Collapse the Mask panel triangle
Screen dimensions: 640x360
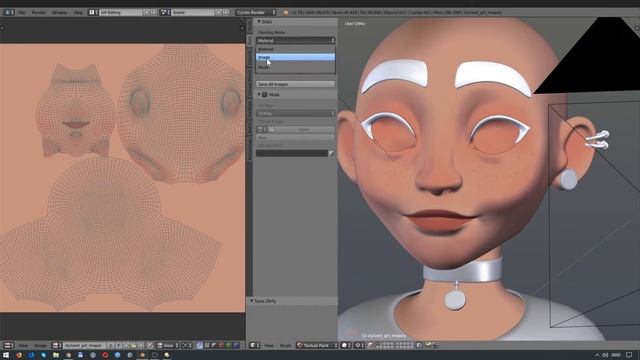(259, 94)
